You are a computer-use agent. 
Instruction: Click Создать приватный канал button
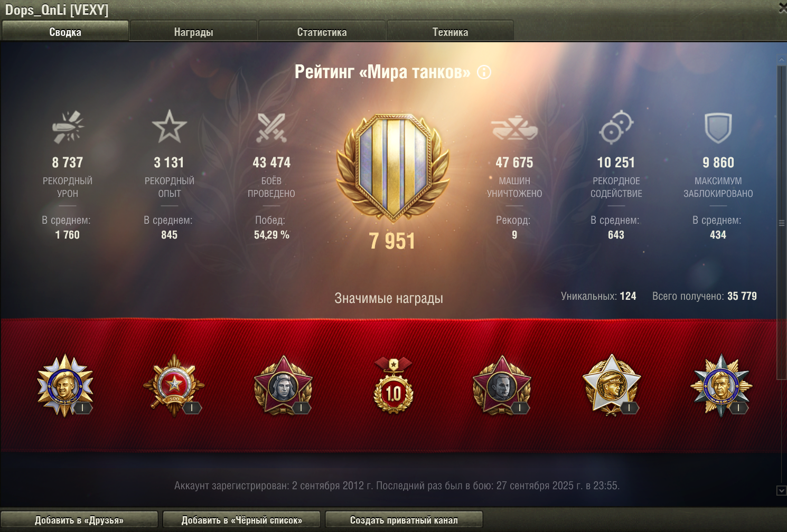point(404,520)
